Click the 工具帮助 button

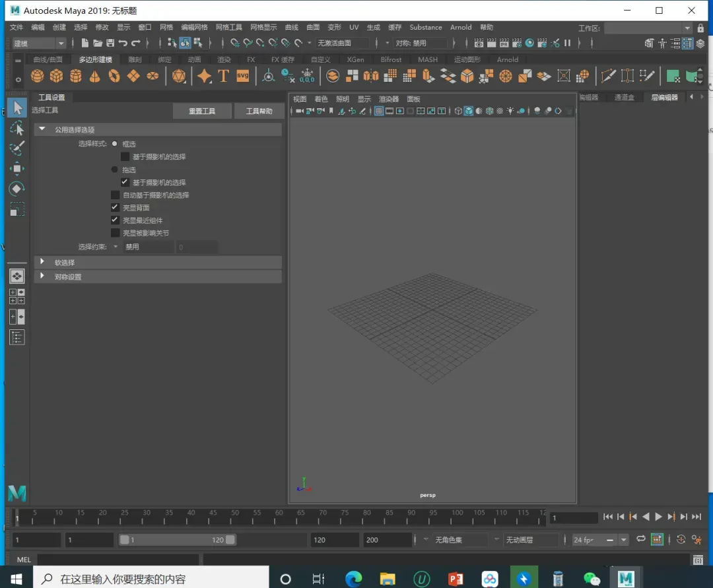click(x=259, y=111)
